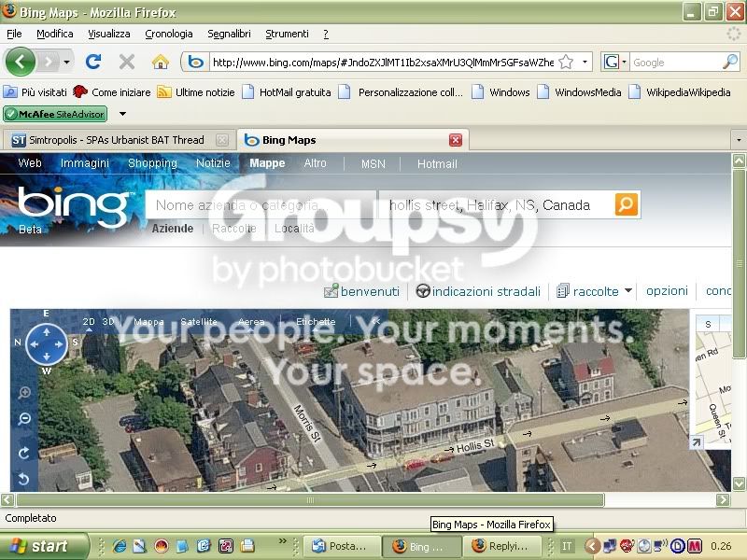Open the search engine selector dropdown
747x560 pixels.
click(x=624, y=62)
